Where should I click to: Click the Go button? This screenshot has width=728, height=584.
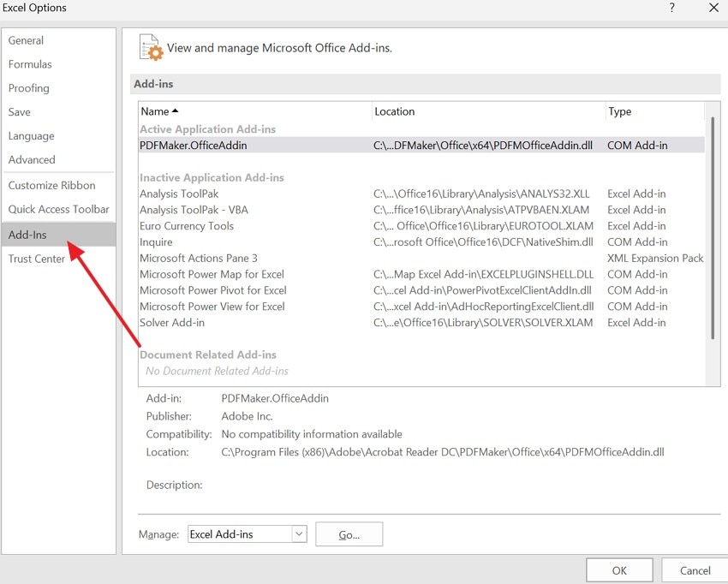[x=349, y=534]
